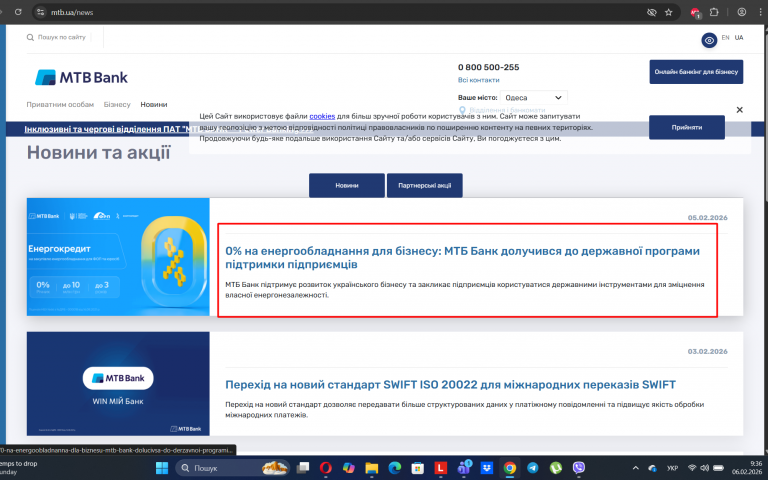This screenshot has height=480, width=768.
Task: Select the 'Партнерські акції' filter tab
Action: point(425,186)
